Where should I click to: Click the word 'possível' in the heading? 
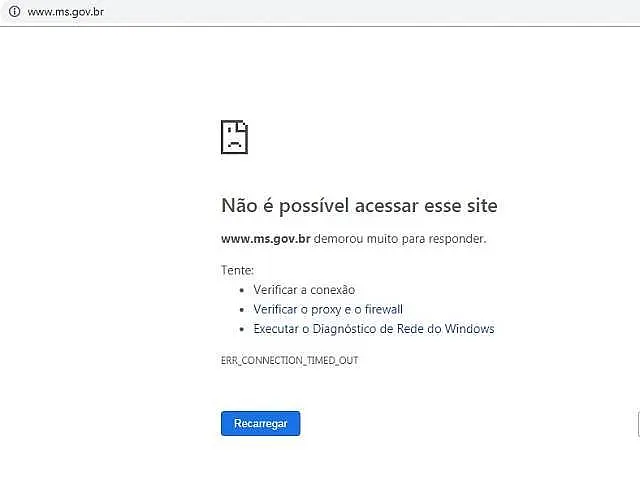coord(313,206)
